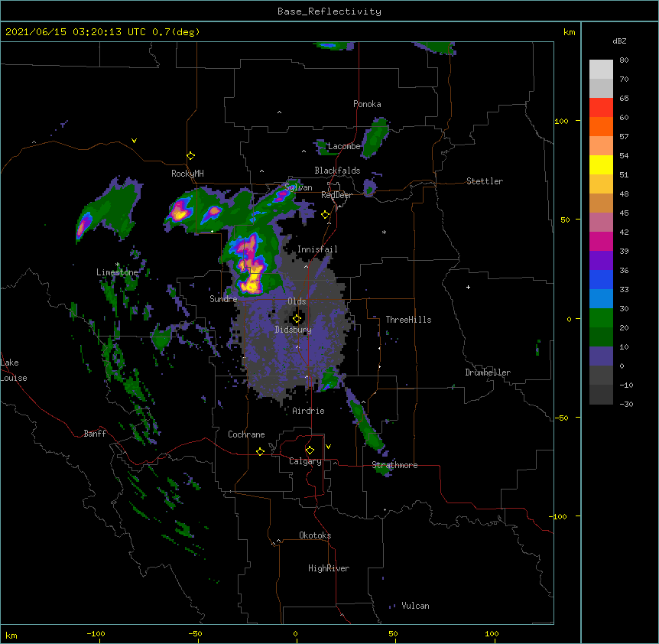Select the Airdrie city label
Image resolution: width=659 pixels, height=644 pixels.
(x=309, y=411)
